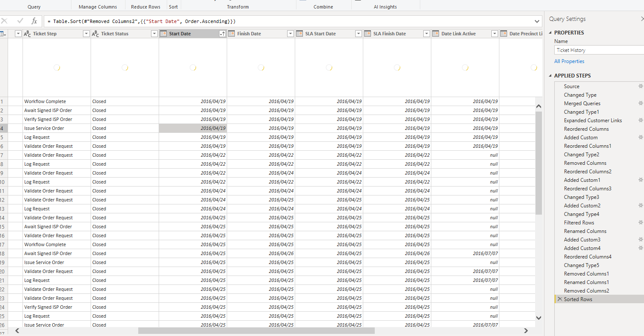The image size is (644, 336).
Task: Open the All Properties link
Action: point(569,61)
